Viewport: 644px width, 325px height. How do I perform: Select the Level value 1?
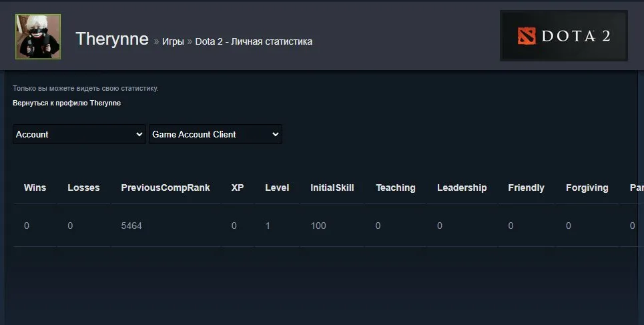click(268, 226)
